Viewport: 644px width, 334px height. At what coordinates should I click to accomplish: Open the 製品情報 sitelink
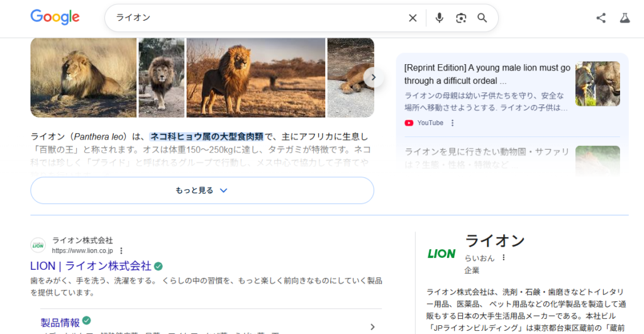pos(60,322)
